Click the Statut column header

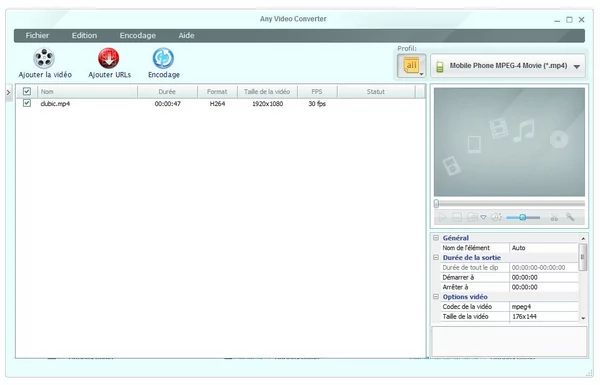coord(376,92)
